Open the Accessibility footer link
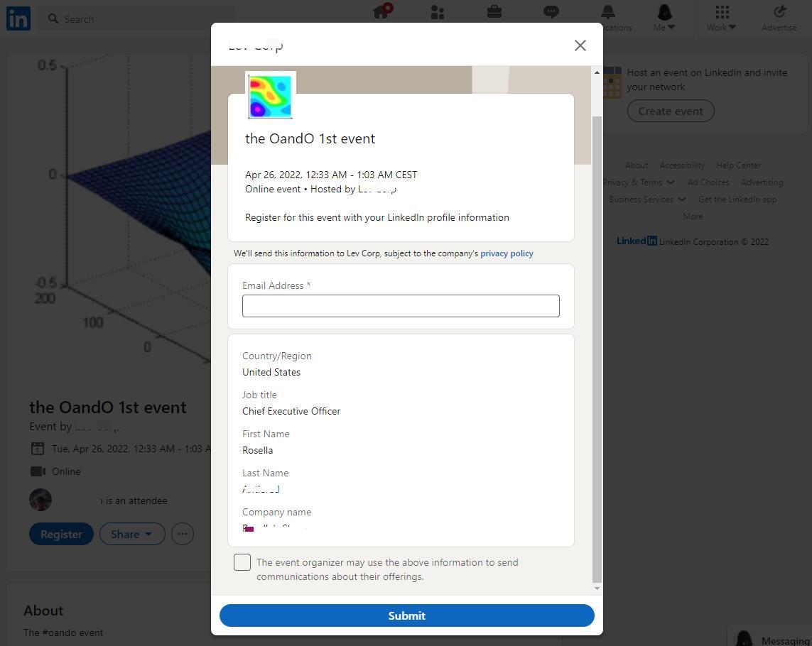This screenshot has height=646, width=812. click(x=682, y=165)
